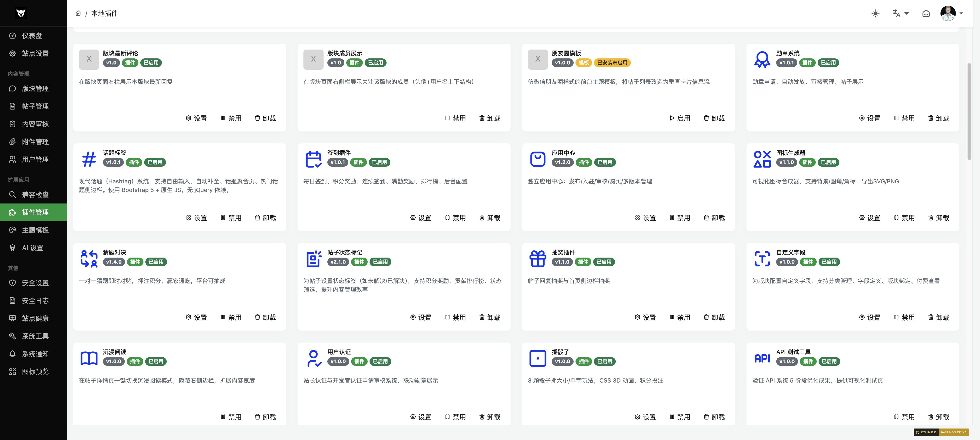Open 仪表盘 dashboard in sidebar
Viewport: 980px width, 440px height.
pyautogui.click(x=34, y=36)
